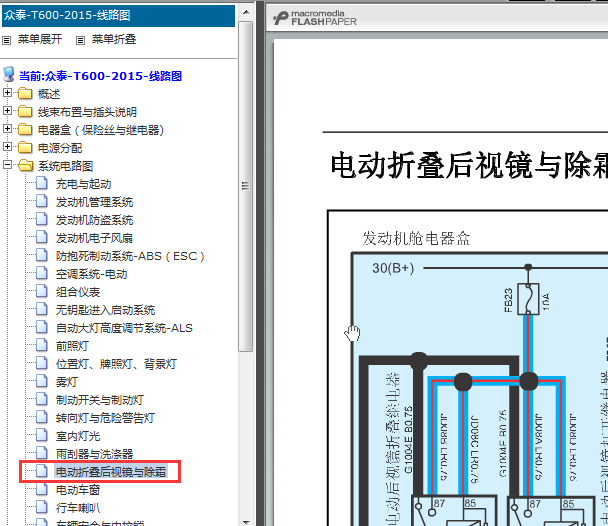Click document icon for 电动车窗

click(x=42, y=489)
